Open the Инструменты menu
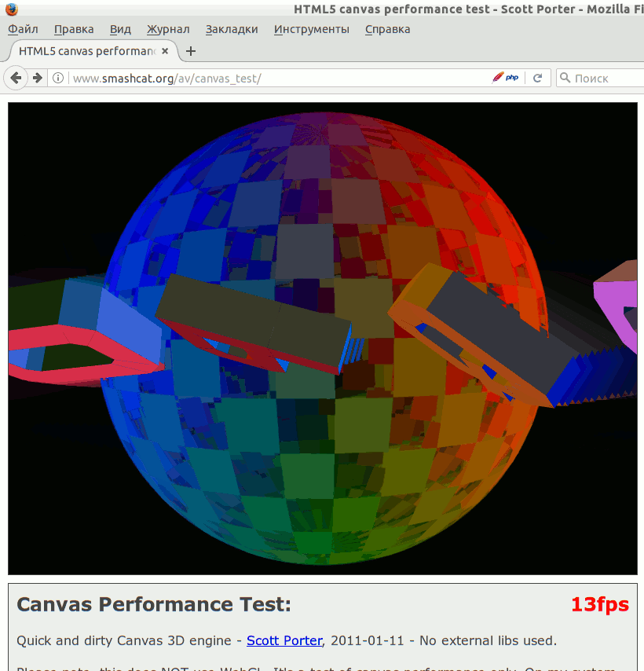The image size is (644, 671). (311, 29)
